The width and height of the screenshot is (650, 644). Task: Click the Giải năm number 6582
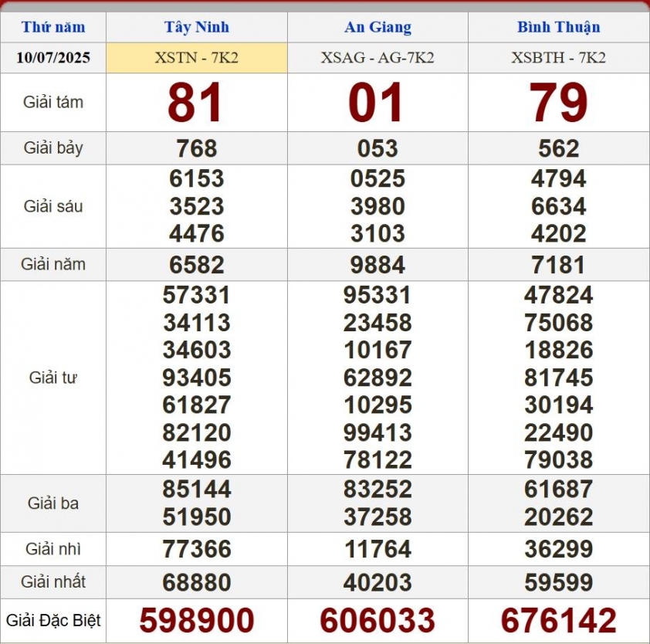197,265
